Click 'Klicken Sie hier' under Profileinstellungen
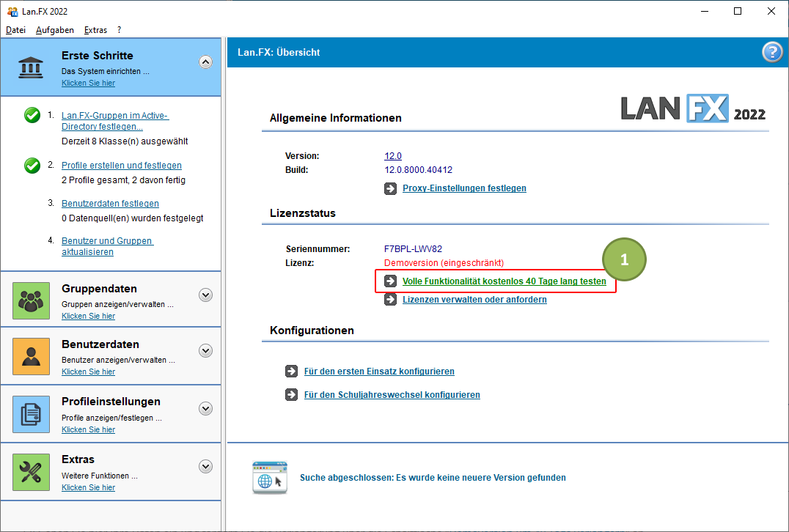 pyautogui.click(x=88, y=429)
